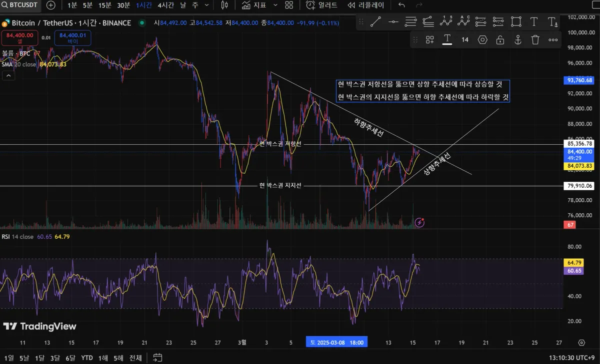Toggle the lock on the selected drawing
600x364 pixels.
point(500,40)
